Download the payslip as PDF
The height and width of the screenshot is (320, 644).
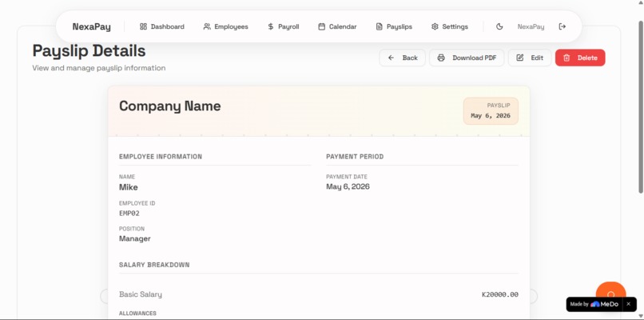point(467,58)
